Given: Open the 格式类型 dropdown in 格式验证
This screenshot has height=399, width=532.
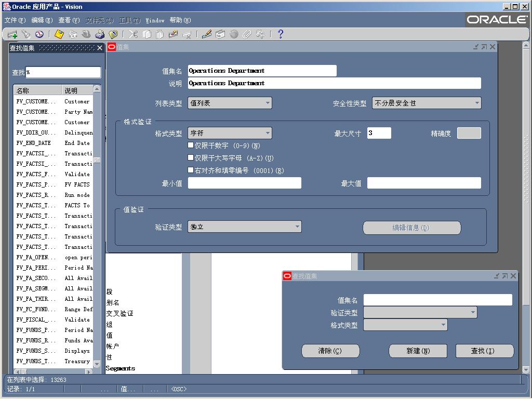Looking at the screenshot, I should click(x=230, y=133).
